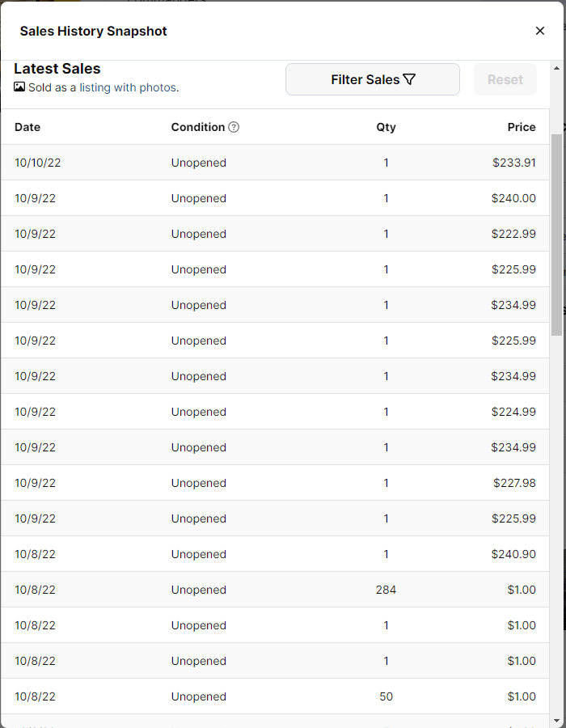Click the Condition help question-mark icon
The image size is (566, 728).
tap(234, 127)
